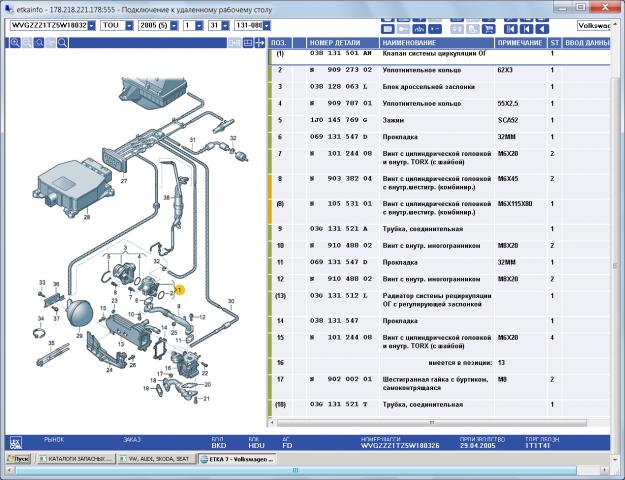Click callout number 24 in the diagram

click(x=109, y=370)
